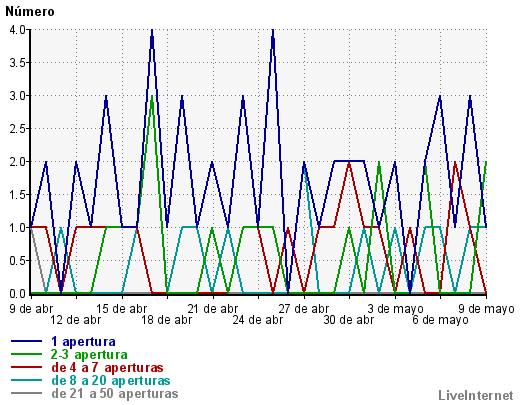Click the 'de 21 a 50 aperturas' legend label
Image resolution: width=520 pixels, height=405 pixels.
pos(115,393)
